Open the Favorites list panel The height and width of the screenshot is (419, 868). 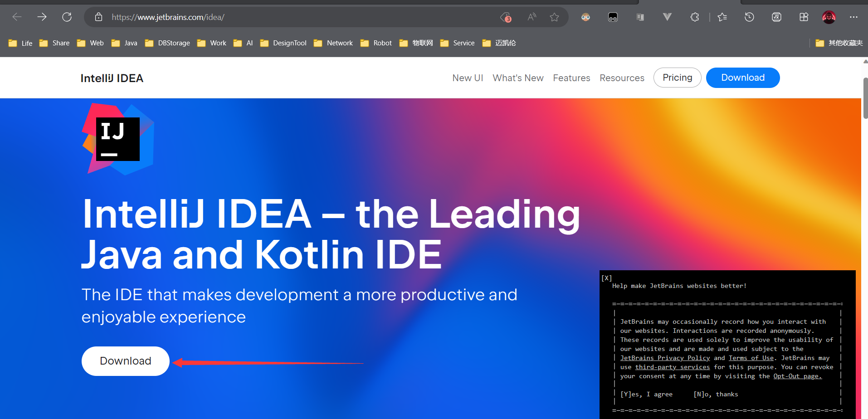[722, 17]
